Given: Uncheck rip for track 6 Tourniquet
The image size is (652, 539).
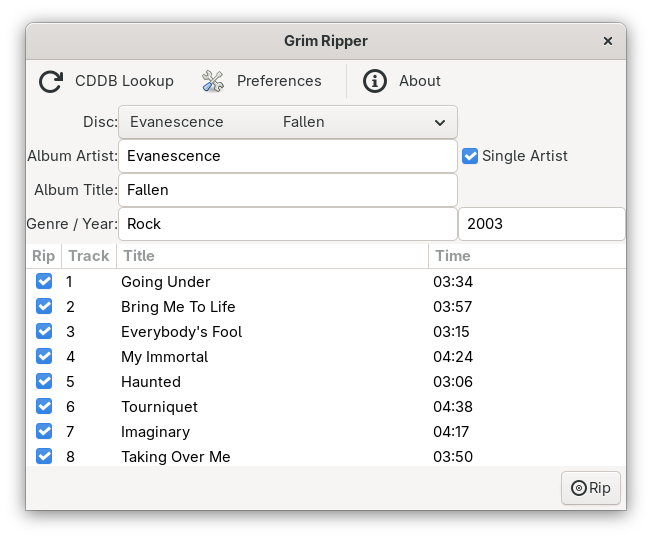Looking at the screenshot, I should (x=44, y=406).
